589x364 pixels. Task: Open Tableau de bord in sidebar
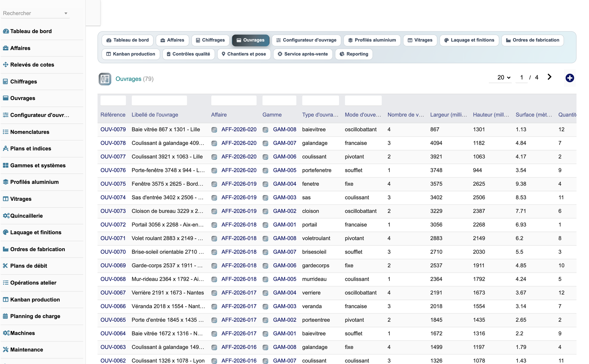point(31,31)
